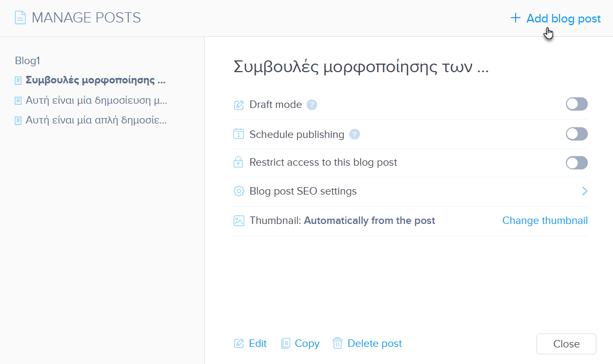Expand Blog post SEO settings chevron
The image size is (613, 364).
[x=585, y=191]
